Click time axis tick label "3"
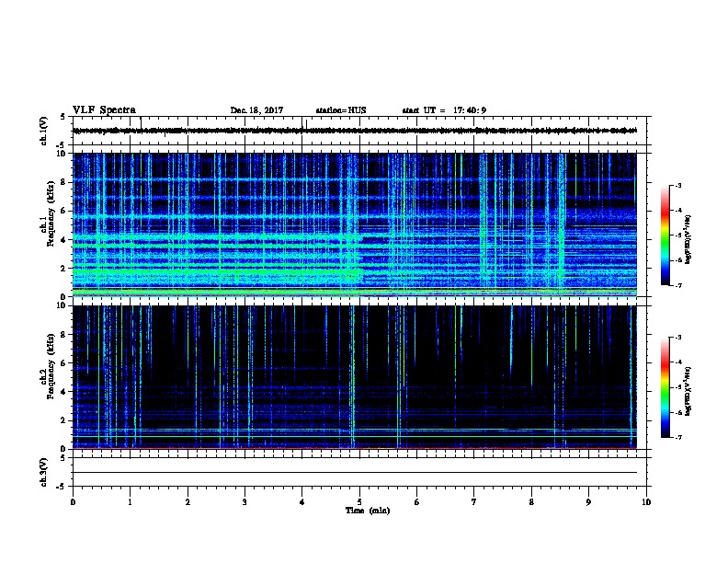Image resolution: width=728 pixels, height=563 pixels. tap(245, 502)
